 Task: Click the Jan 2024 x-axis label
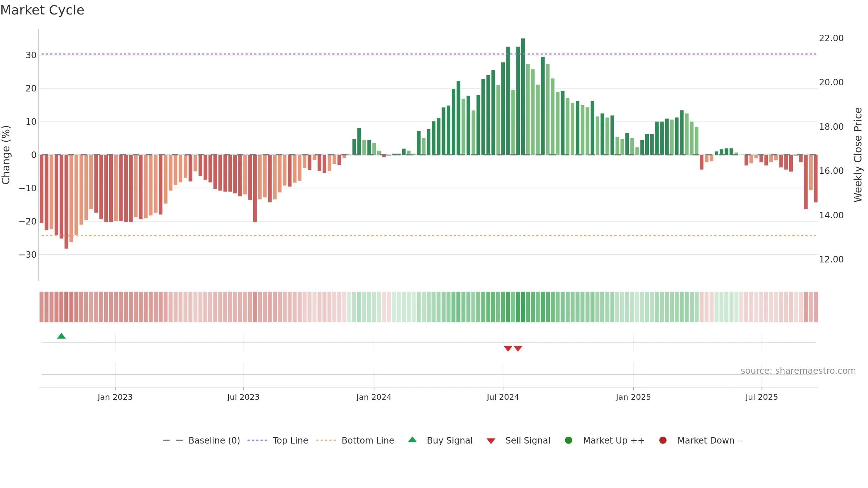[x=374, y=397]
